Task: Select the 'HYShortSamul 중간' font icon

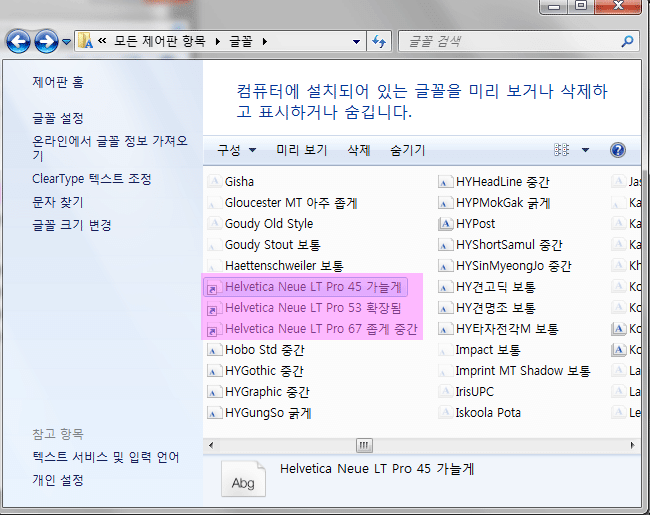Action: pos(445,244)
